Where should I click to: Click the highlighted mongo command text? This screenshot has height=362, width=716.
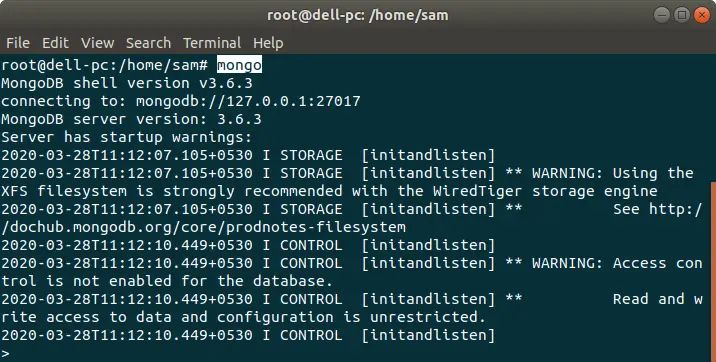239,65
